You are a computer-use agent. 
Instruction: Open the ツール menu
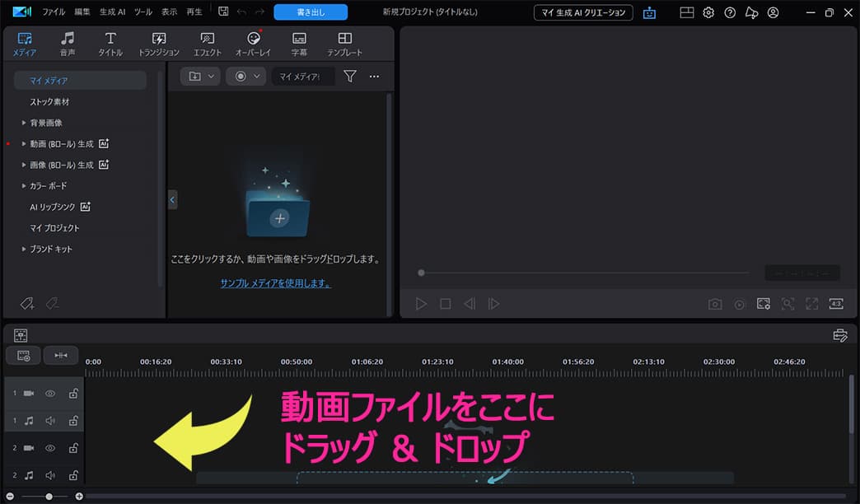(x=143, y=12)
